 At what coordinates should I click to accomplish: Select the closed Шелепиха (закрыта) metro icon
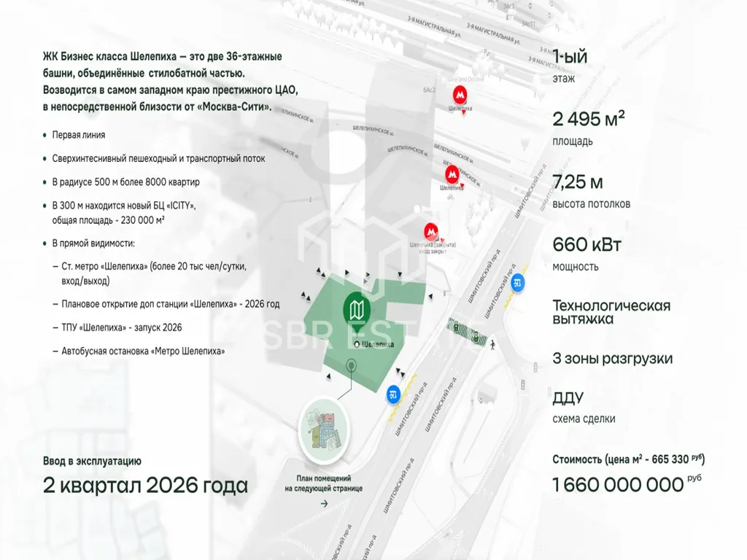(x=432, y=231)
